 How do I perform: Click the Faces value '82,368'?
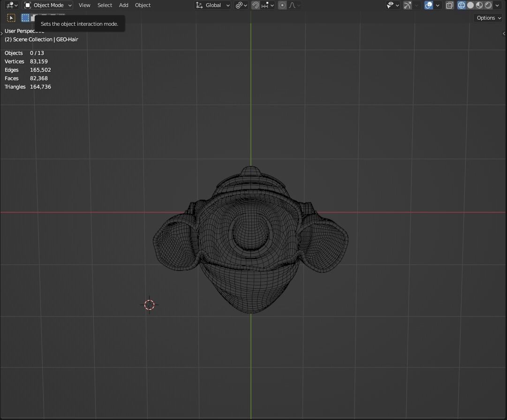click(39, 78)
